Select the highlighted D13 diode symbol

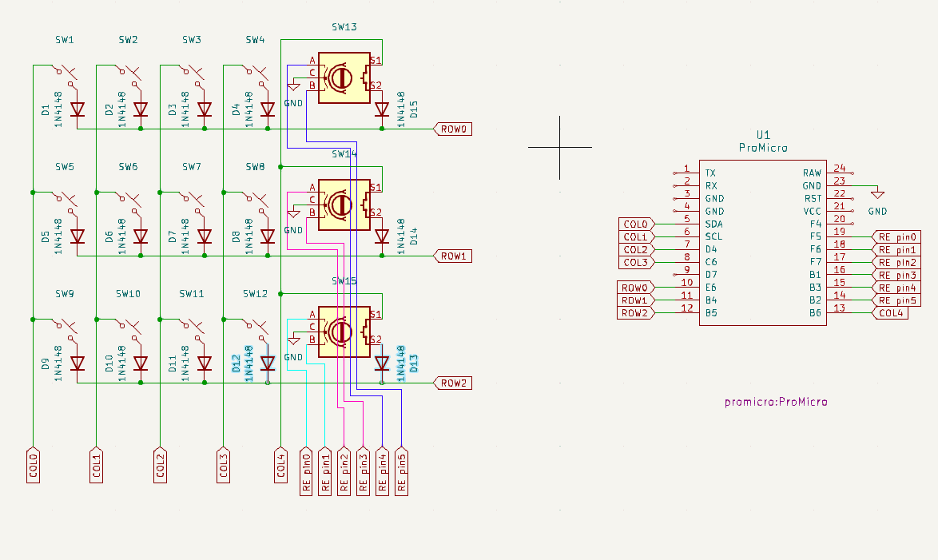382,363
